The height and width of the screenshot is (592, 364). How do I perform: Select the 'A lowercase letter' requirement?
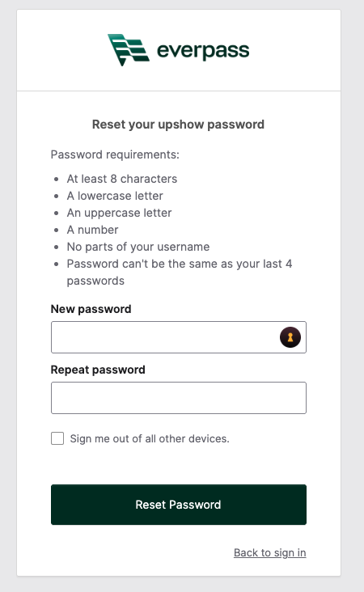(115, 196)
